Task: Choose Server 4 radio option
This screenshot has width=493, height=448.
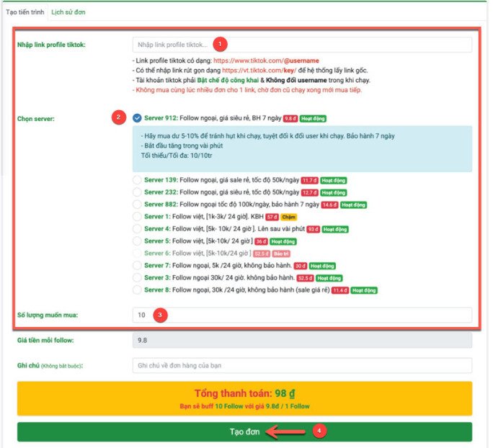Action: coord(138,228)
